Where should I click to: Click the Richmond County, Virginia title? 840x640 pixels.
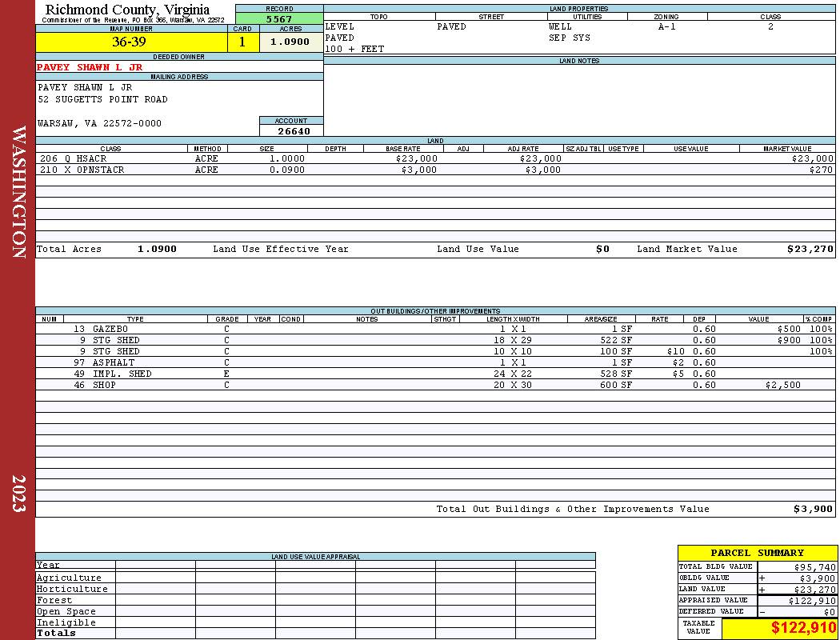coord(127,10)
